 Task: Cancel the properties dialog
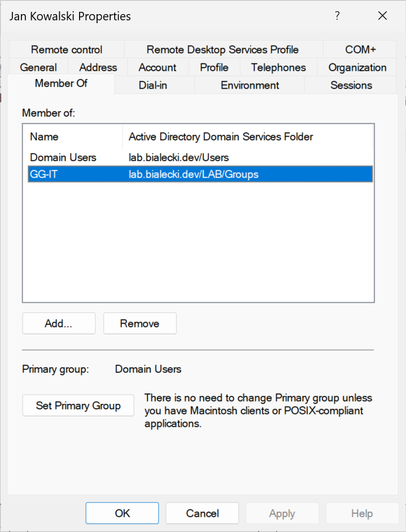pos(202,513)
